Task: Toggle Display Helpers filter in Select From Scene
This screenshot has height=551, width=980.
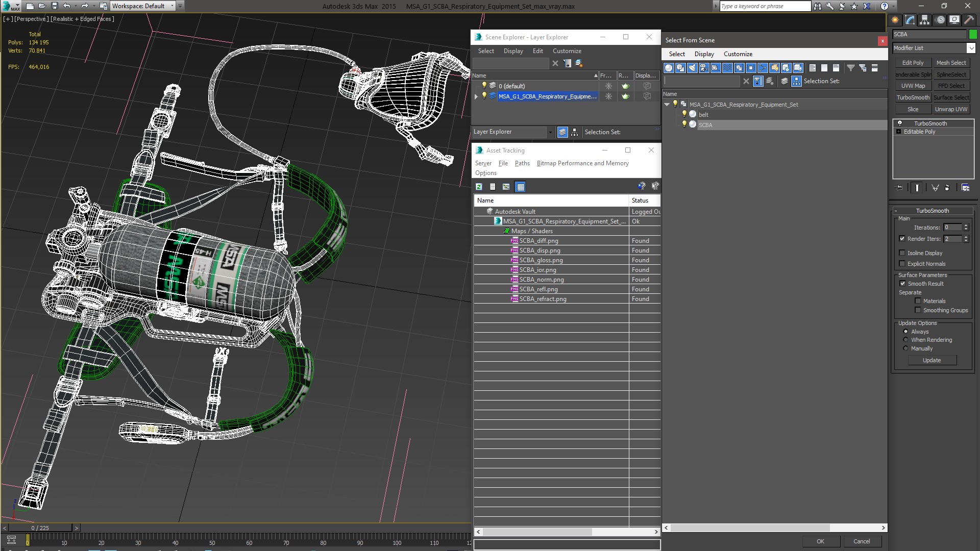Action: point(715,68)
